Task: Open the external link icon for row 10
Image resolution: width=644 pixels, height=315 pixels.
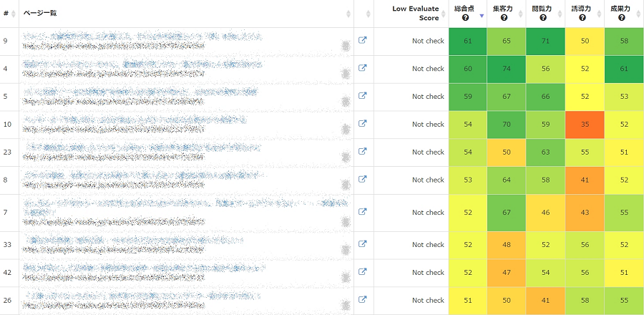Action: [x=362, y=124]
